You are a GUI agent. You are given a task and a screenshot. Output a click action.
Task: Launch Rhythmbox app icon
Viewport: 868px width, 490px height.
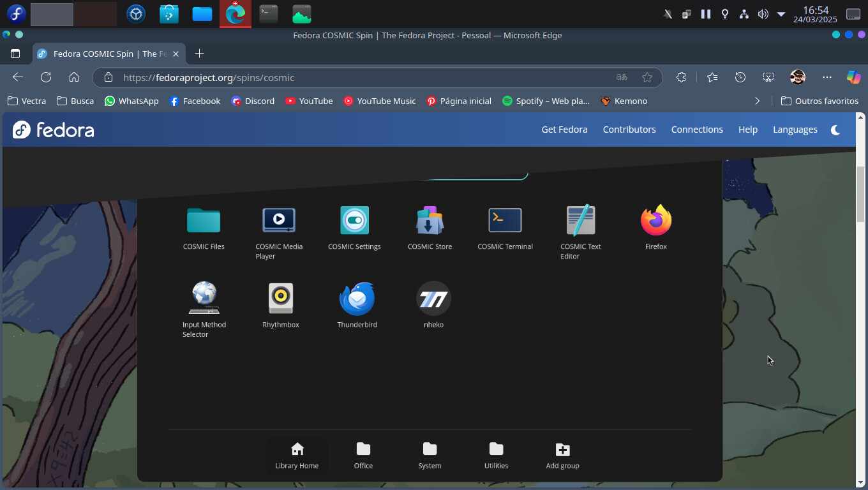pyautogui.click(x=281, y=299)
